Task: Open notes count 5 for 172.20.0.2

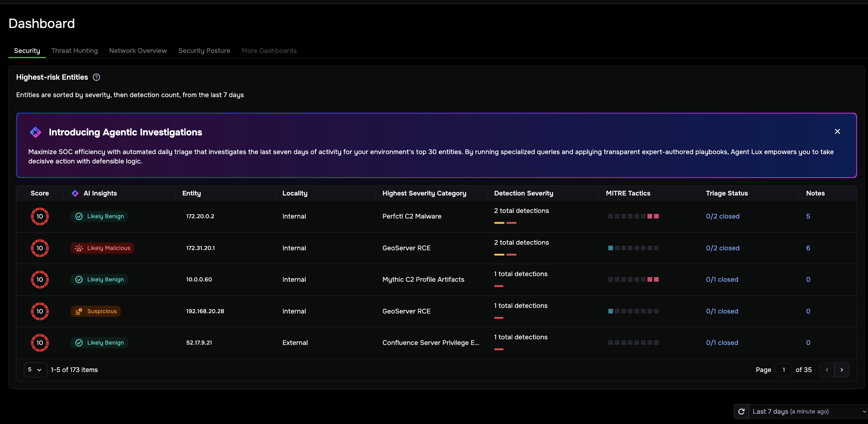Action: (x=808, y=216)
